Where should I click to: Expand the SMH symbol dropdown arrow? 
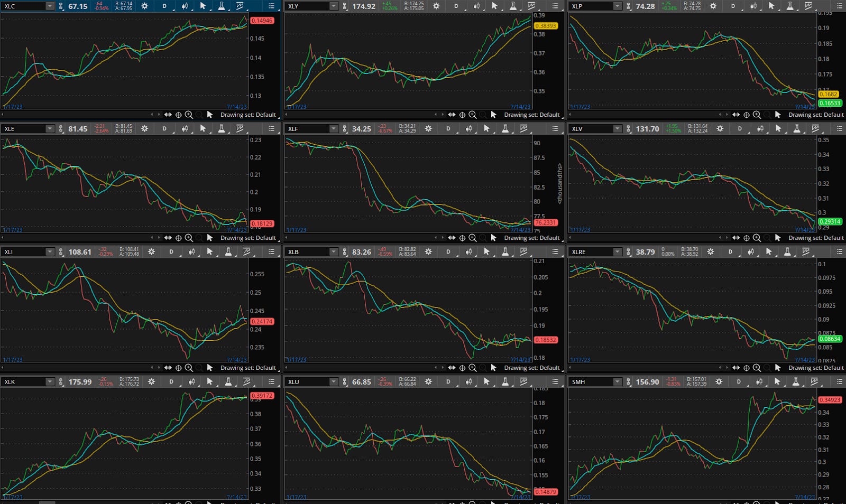(618, 381)
